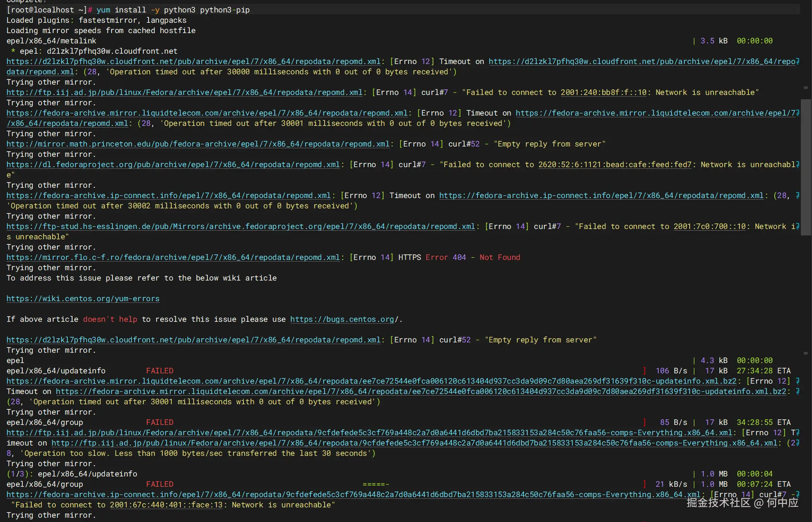Click the '4.3 kB' epel size
The image size is (812, 522).
pos(714,360)
